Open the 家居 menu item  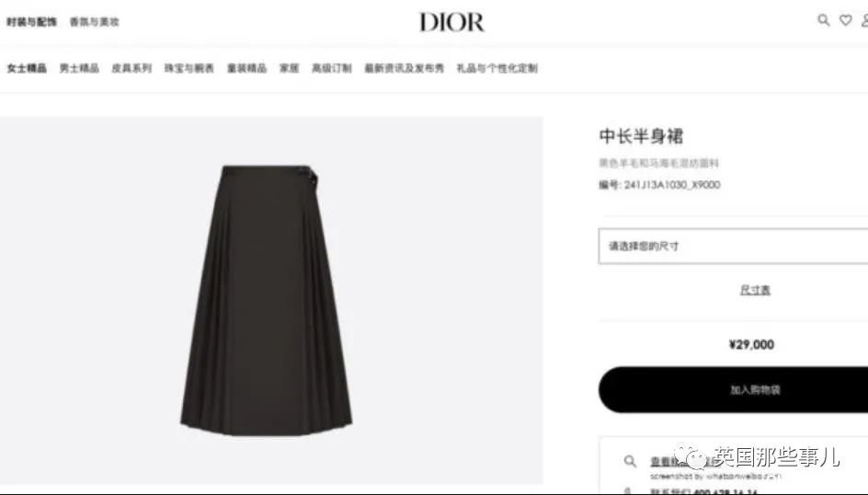289,68
